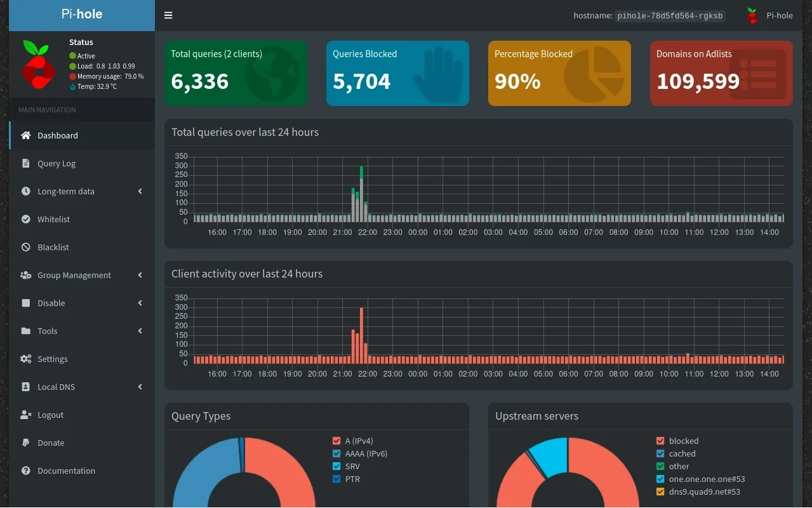Viewport: 812px width, 508px height.
Task: Open the Donate page
Action: 50,443
